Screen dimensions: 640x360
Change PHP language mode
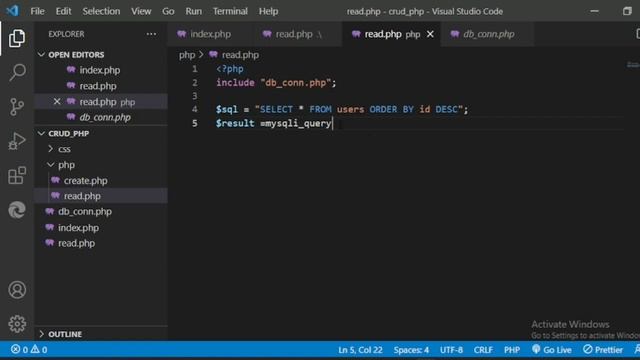point(512,350)
